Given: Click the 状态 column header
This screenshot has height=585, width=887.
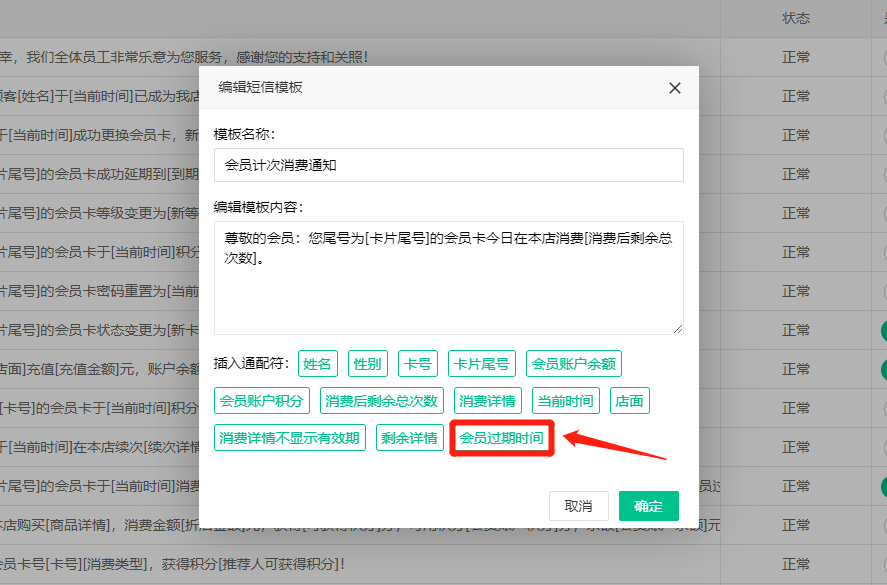Looking at the screenshot, I should [796, 18].
